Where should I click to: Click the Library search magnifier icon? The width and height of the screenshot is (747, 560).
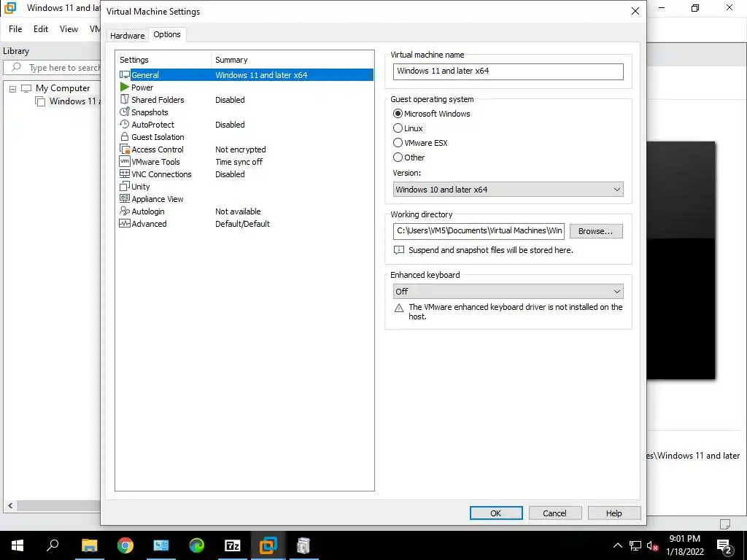16,67
